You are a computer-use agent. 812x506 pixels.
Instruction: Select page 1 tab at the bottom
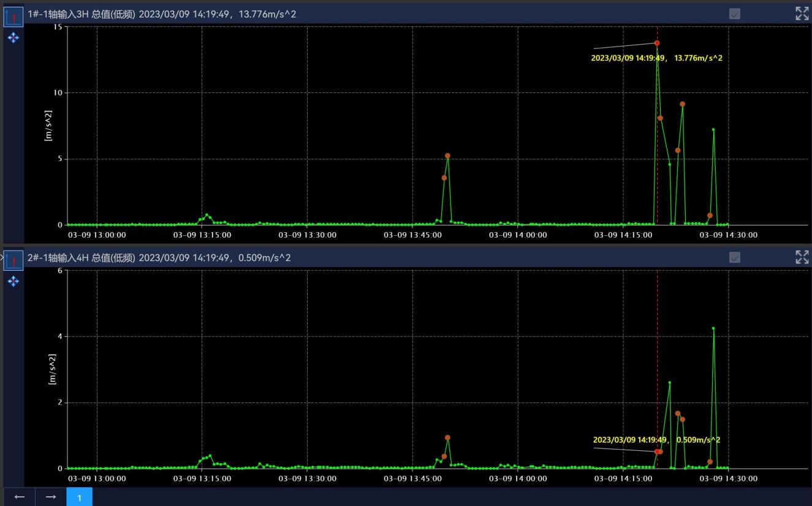coord(79,497)
